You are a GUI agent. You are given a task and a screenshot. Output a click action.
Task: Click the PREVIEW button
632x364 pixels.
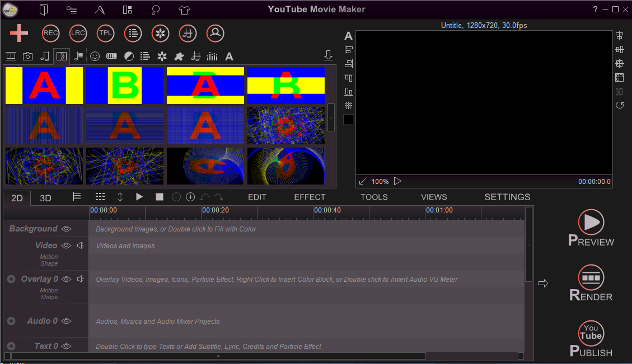pos(591,228)
